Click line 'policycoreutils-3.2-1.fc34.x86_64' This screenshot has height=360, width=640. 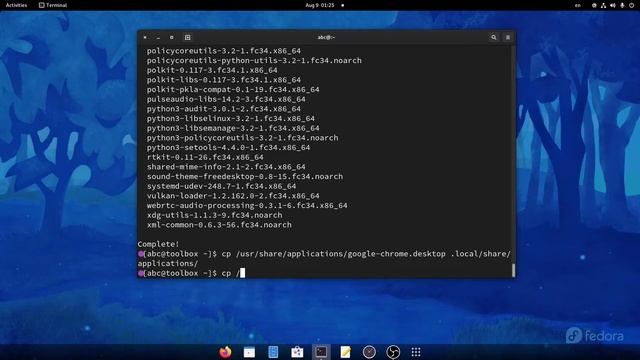pos(224,51)
